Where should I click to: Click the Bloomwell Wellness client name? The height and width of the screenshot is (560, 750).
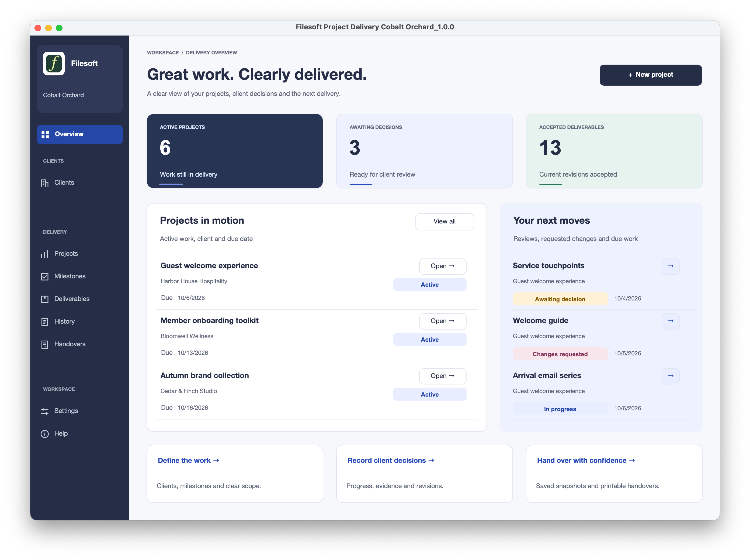point(187,337)
